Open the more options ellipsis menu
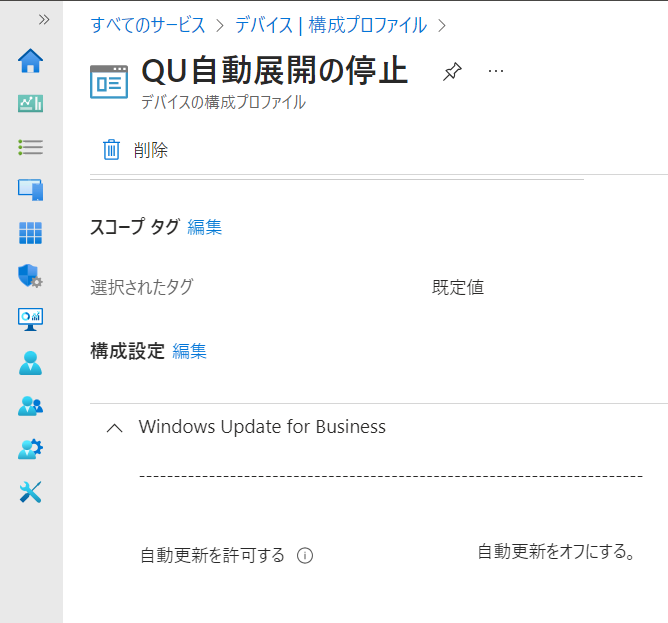 pyautogui.click(x=496, y=72)
